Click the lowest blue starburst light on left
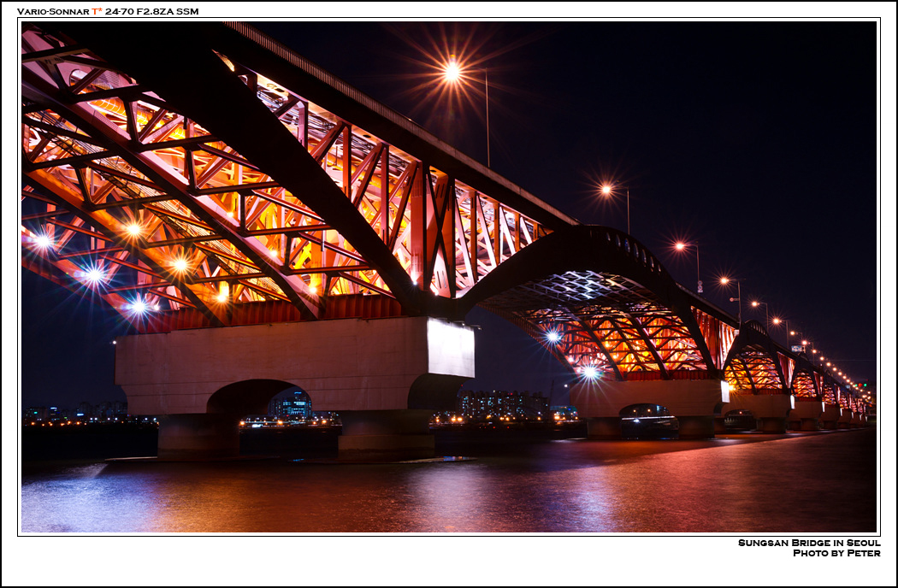 [138, 306]
